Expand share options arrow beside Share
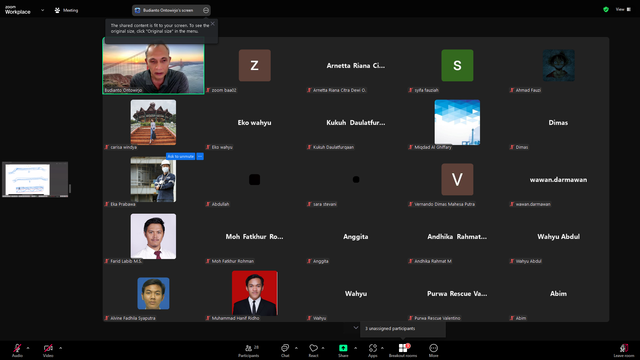Image resolution: width=640 pixels, height=360 pixels. (355, 348)
